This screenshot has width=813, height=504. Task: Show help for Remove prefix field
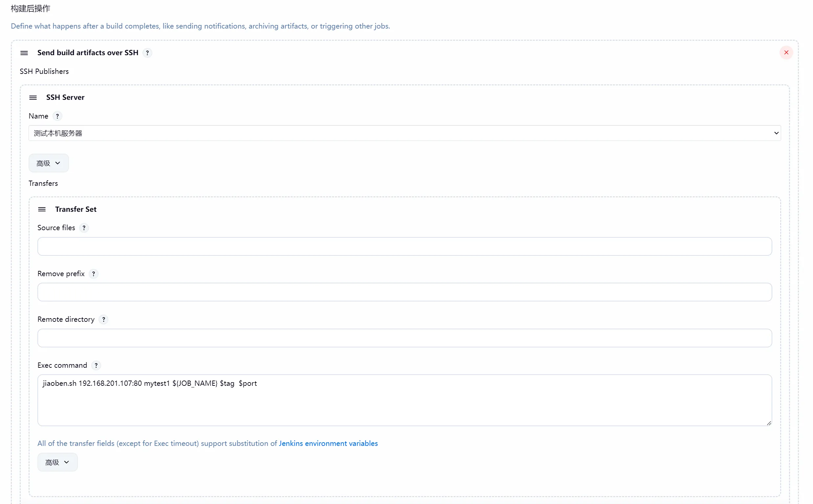point(94,274)
